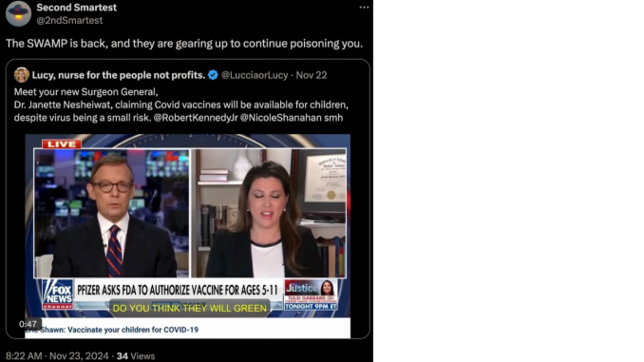Click the main tweet text about SWAMP
This screenshot has width=644, height=362.
pyautogui.click(x=184, y=44)
